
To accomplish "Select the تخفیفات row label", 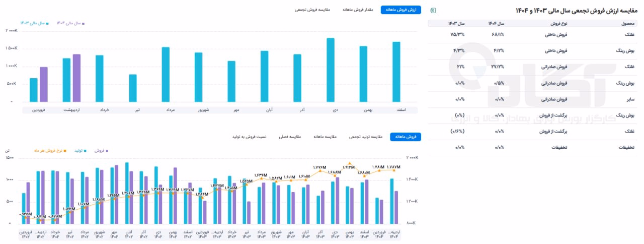I will point(627,147).
